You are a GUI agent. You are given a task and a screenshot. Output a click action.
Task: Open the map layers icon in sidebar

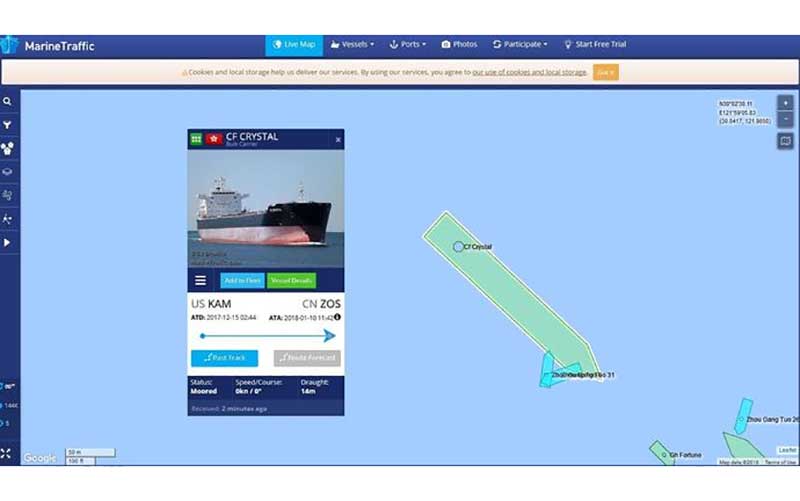tap(7, 172)
